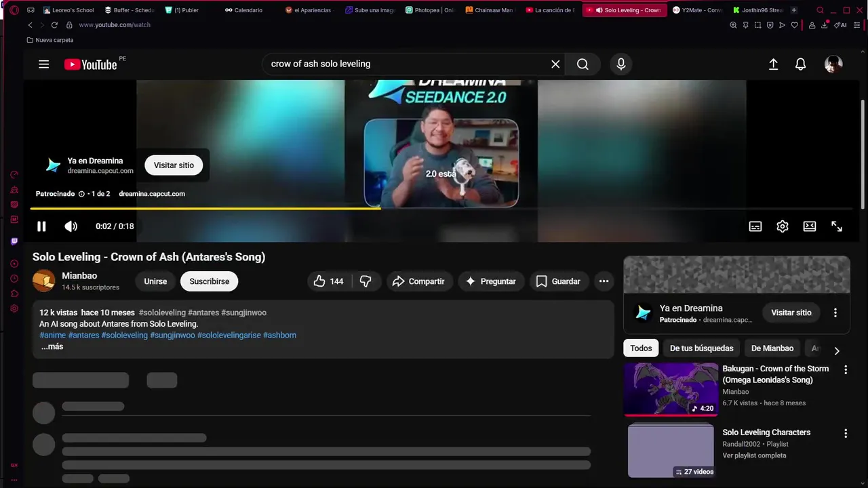Open the #ashborn hashtag link

click(279, 335)
